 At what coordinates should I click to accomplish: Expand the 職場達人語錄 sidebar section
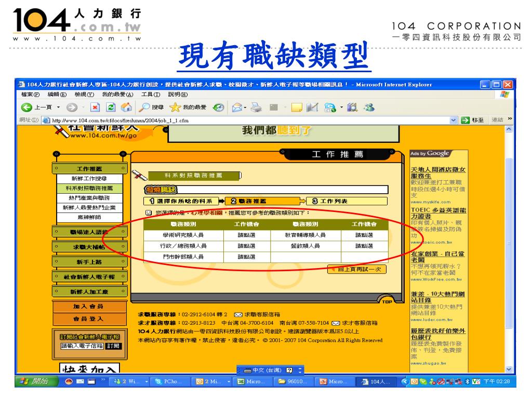(89, 232)
